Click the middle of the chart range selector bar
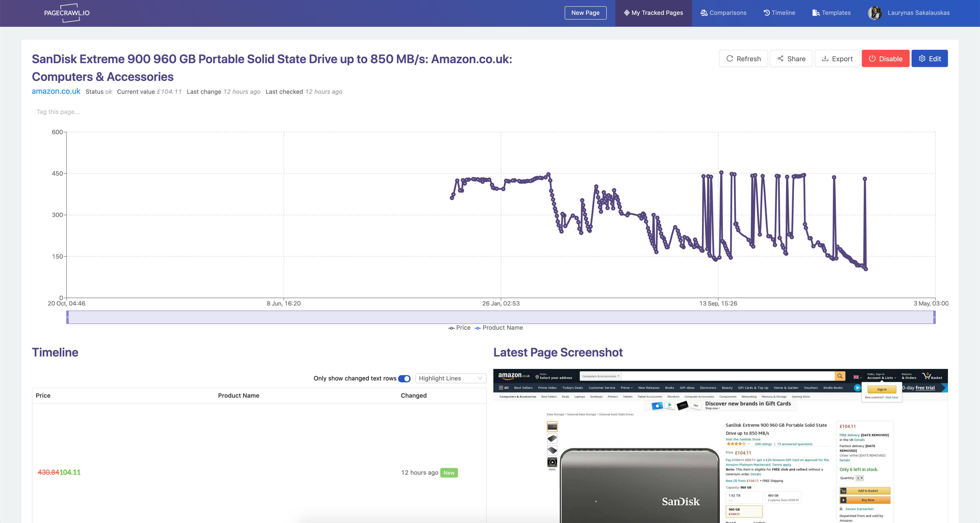The height and width of the screenshot is (523, 980). (501, 317)
